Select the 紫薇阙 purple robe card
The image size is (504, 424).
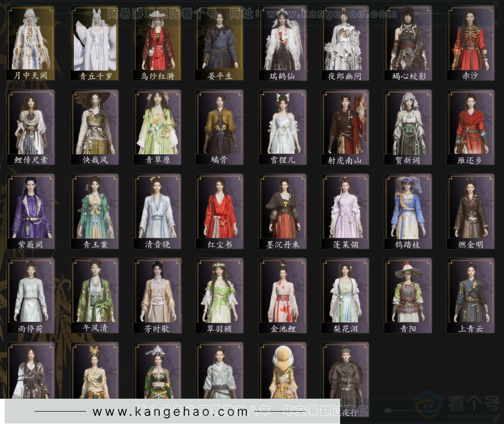coord(31,211)
